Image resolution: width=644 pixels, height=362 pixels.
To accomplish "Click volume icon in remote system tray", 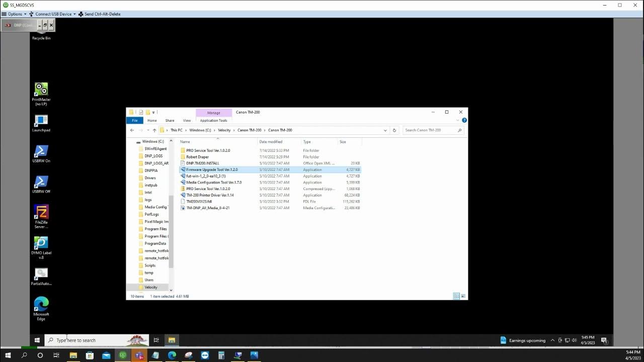I will pos(574,340).
